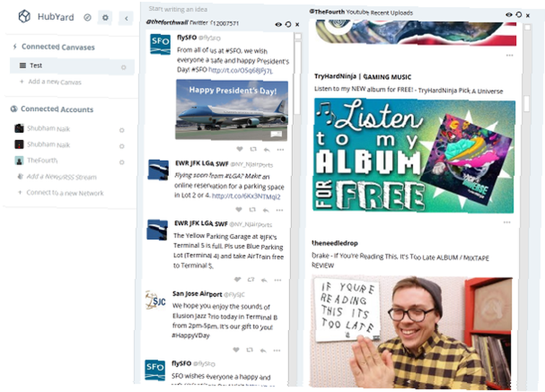This screenshot has width=545, height=392.
Task: Click Add a new Canvas
Action: click(51, 82)
